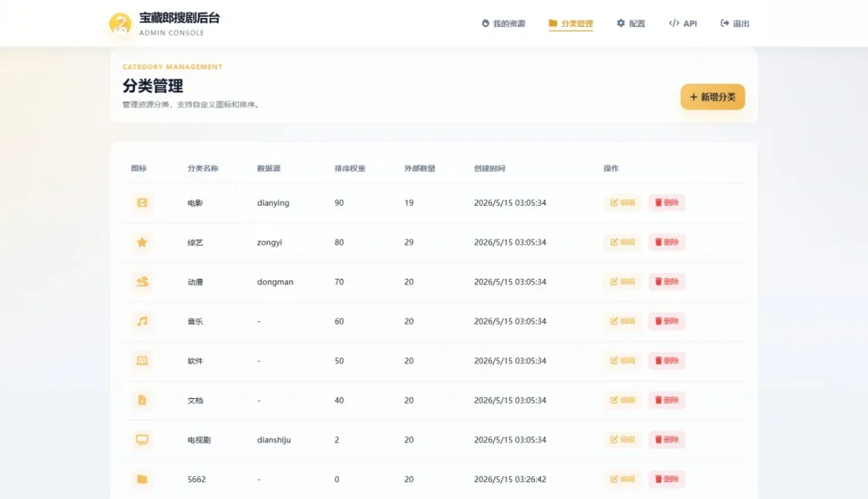
Task: Click the 宝藏郎搜剧后台 logo icon
Action: tap(120, 23)
